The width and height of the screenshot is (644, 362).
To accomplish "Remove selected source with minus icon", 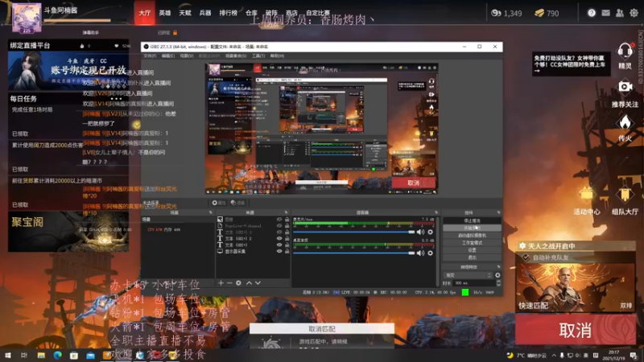I will pos(229,283).
